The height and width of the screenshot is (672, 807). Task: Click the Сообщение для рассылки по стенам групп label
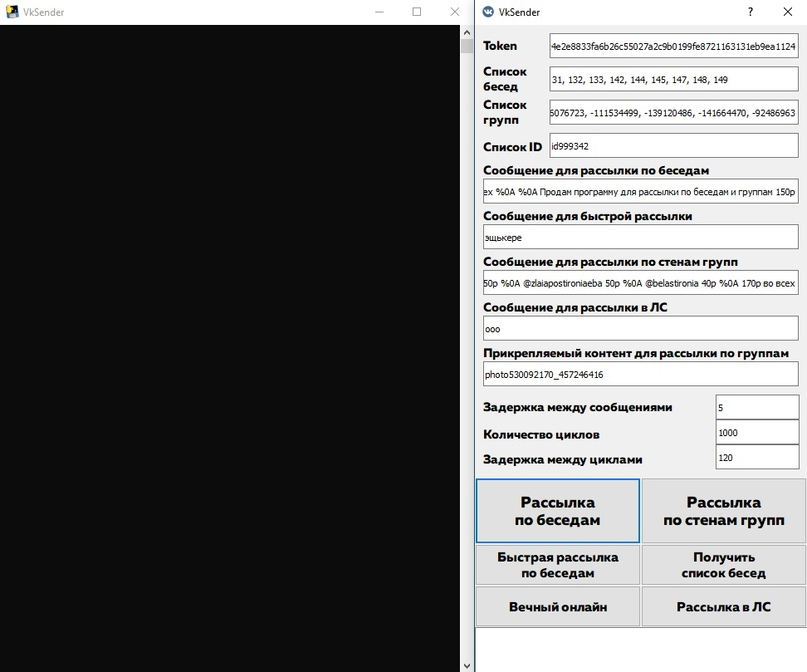point(610,262)
